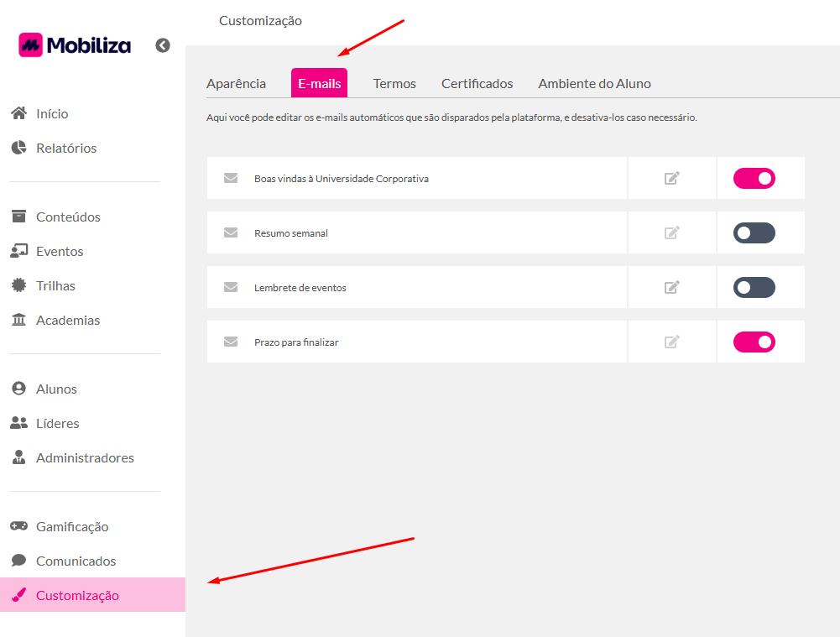Disable the Boas vindas email toggle

coord(754,178)
